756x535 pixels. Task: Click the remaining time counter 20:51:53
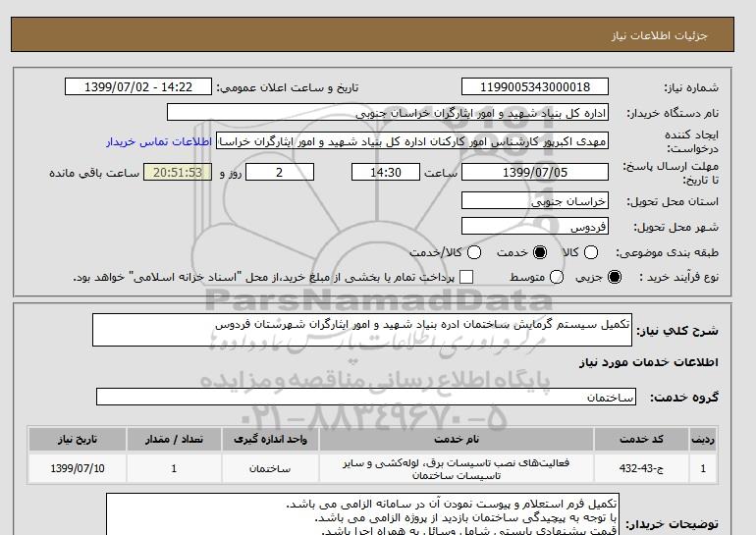pyautogui.click(x=178, y=172)
